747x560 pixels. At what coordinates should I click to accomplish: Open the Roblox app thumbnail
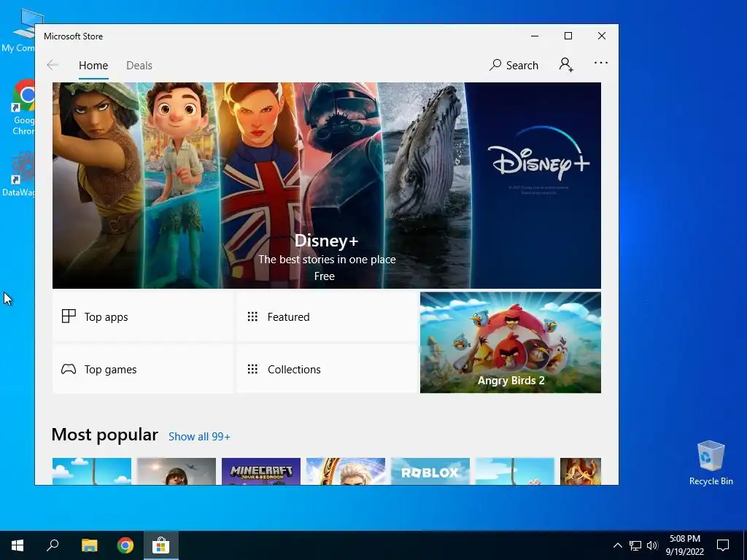point(430,472)
